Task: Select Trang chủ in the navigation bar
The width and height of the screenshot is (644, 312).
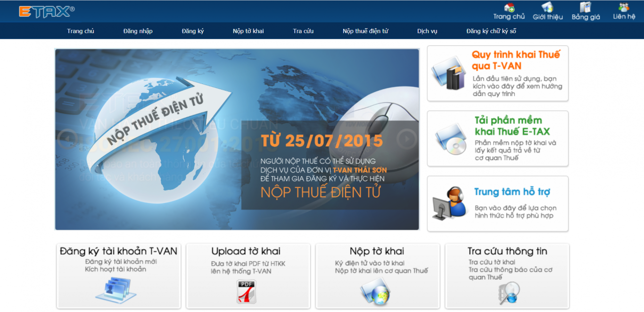Action: point(81,31)
